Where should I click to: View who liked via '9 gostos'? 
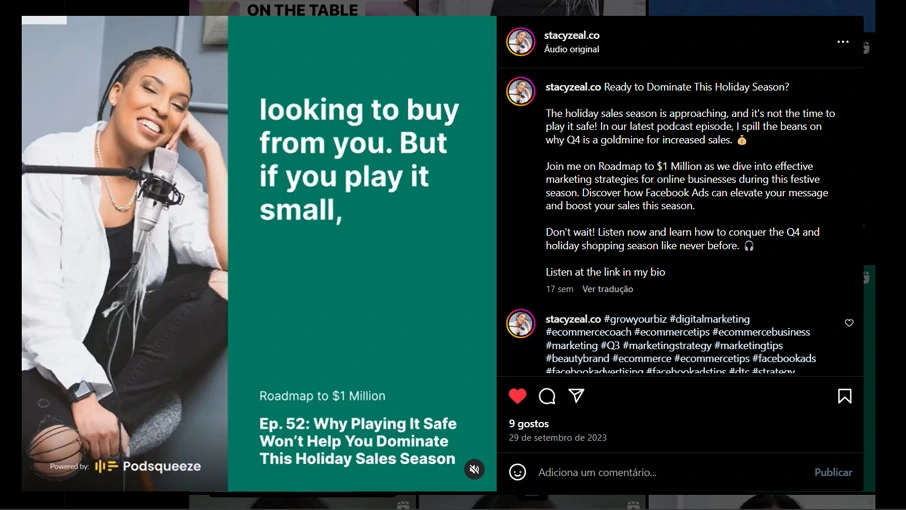pos(529,424)
